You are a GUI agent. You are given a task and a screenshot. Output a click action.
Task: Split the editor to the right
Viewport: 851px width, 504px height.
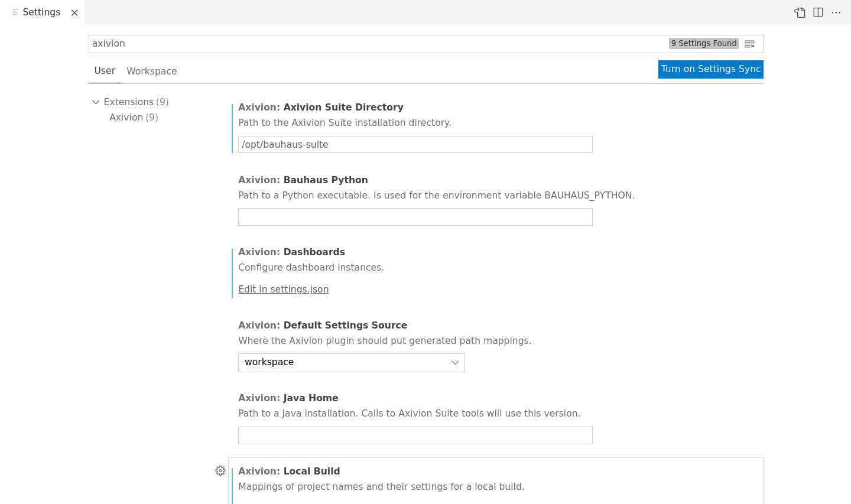coord(818,12)
